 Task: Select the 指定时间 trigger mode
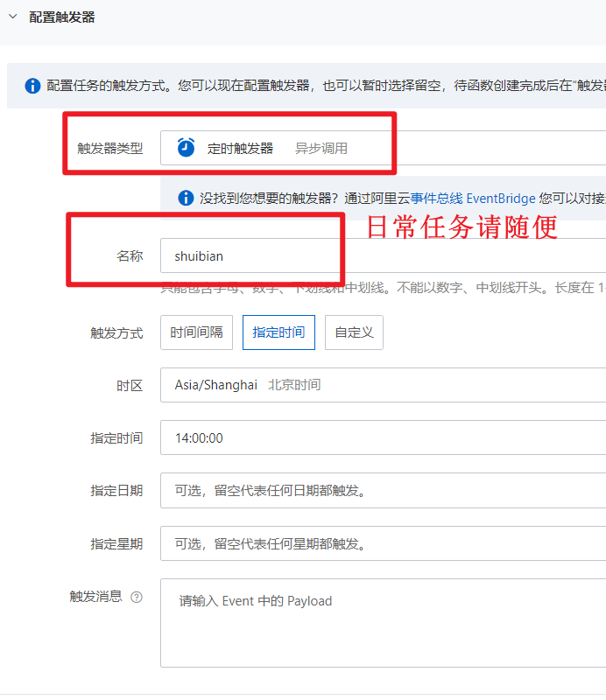(x=278, y=332)
